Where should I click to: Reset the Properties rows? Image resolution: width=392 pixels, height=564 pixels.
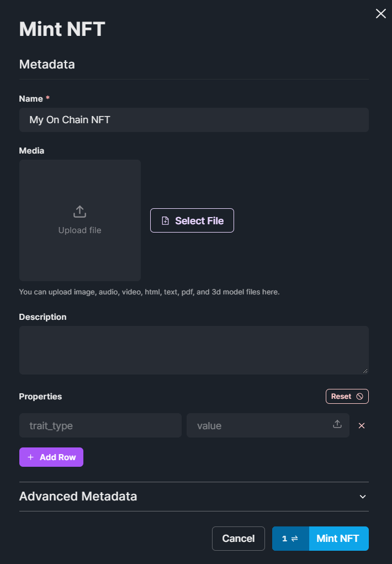[347, 396]
